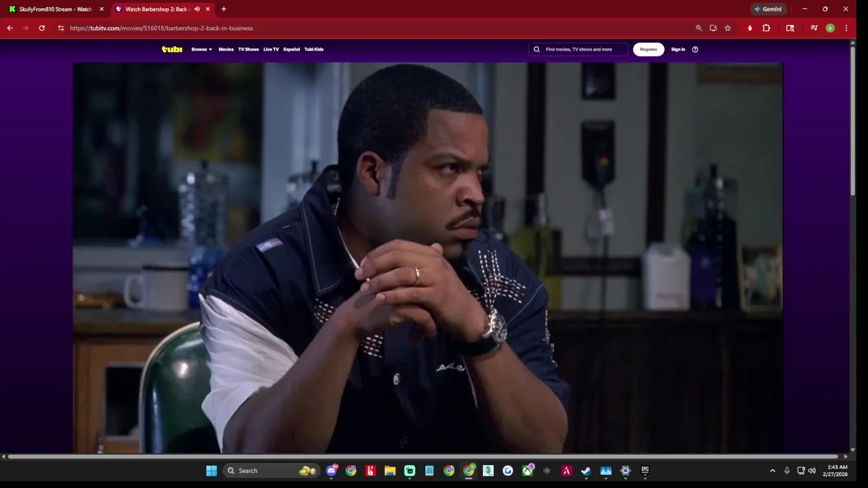Open Live TV page

pyautogui.click(x=271, y=49)
